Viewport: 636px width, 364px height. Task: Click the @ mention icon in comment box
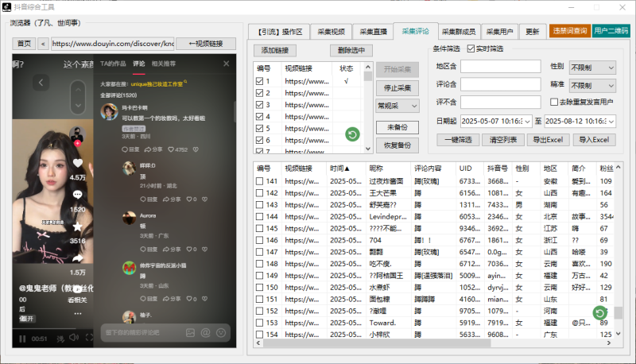204,331
